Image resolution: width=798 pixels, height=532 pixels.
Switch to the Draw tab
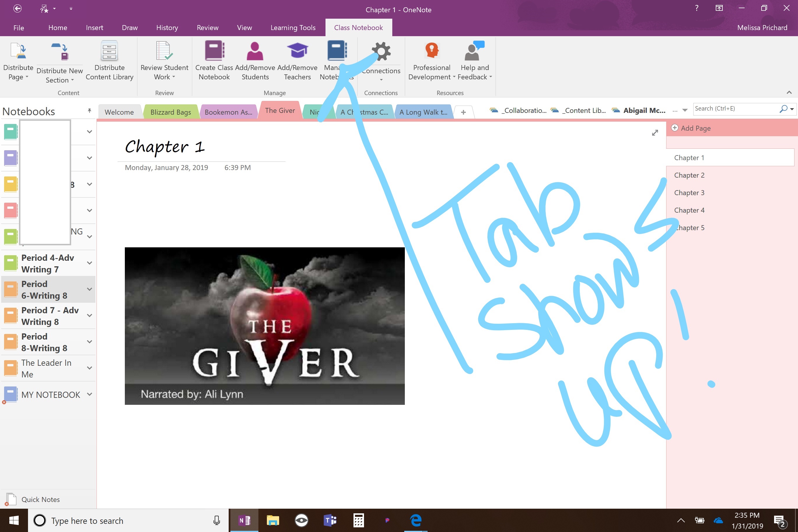click(x=129, y=27)
